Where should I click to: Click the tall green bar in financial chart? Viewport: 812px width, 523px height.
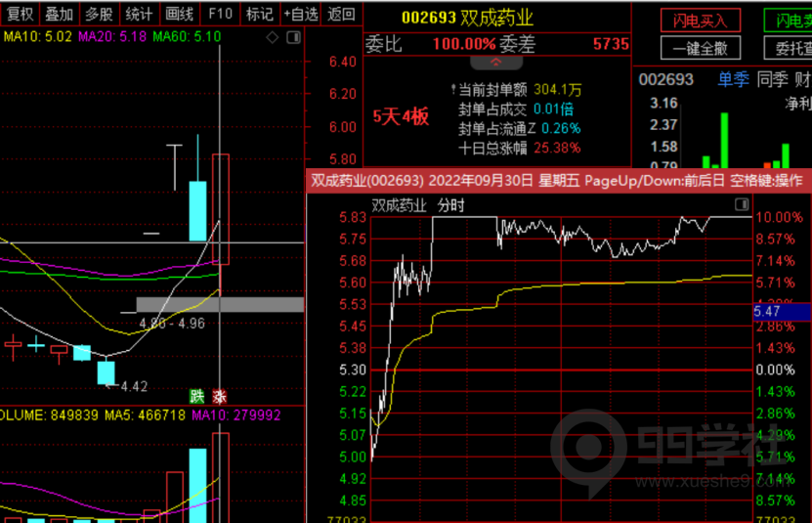(x=724, y=141)
